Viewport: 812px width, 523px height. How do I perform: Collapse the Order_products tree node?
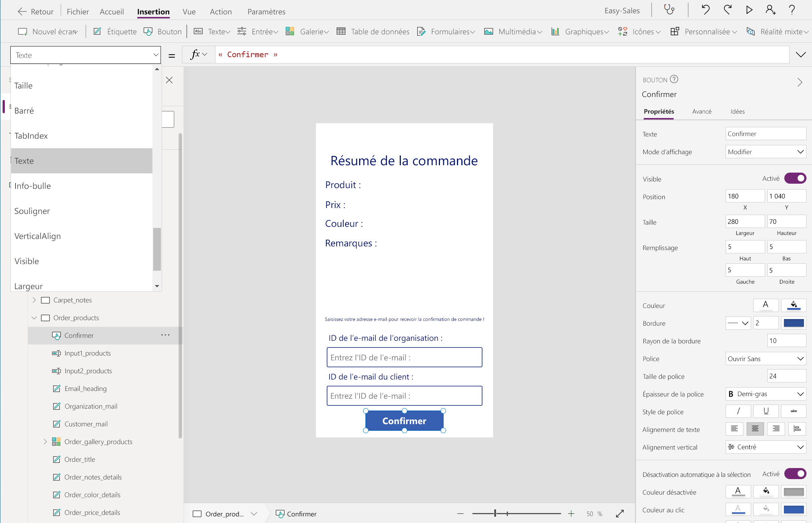click(34, 318)
